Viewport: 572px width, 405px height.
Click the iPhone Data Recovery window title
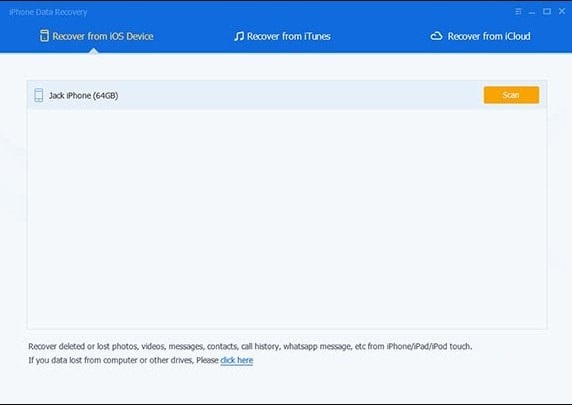pyautogui.click(x=48, y=12)
